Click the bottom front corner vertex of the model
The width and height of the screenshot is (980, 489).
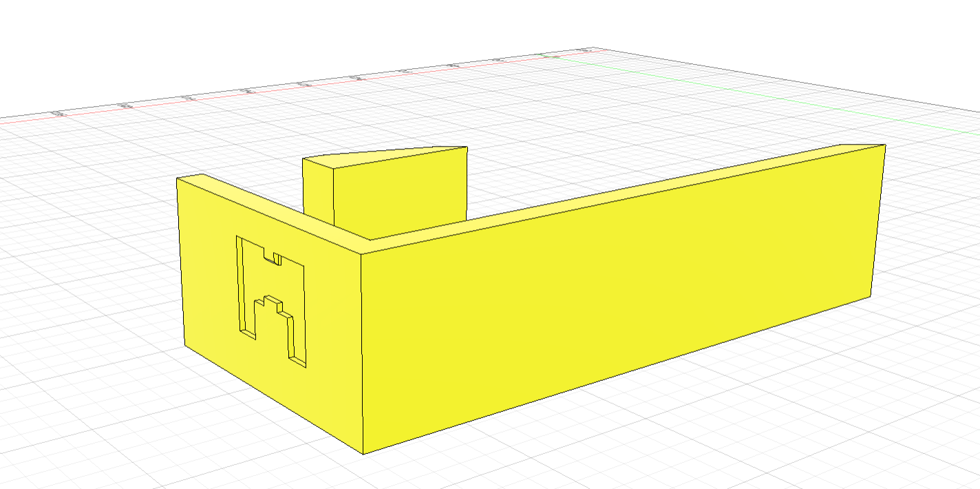click(x=363, y=454)
